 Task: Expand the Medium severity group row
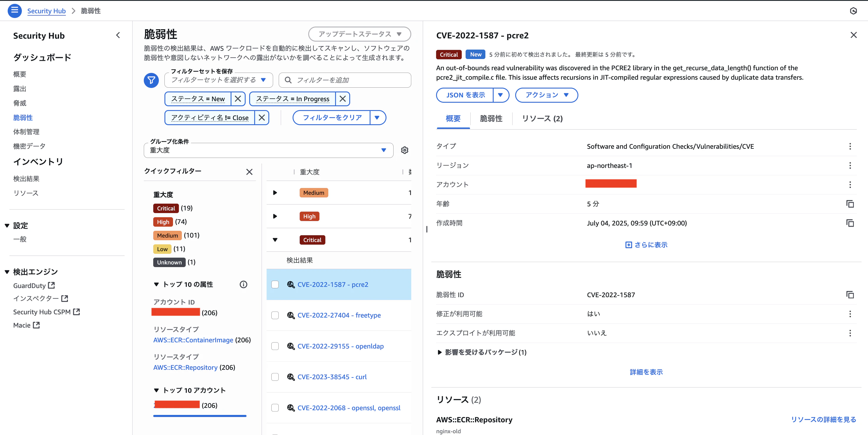275,193
